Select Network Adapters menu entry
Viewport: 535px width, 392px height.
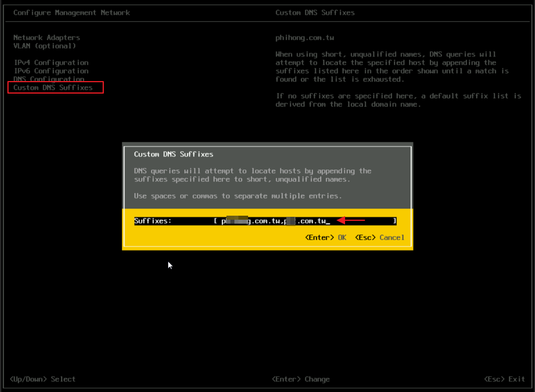pyautogui.click(x=47, y=38)
